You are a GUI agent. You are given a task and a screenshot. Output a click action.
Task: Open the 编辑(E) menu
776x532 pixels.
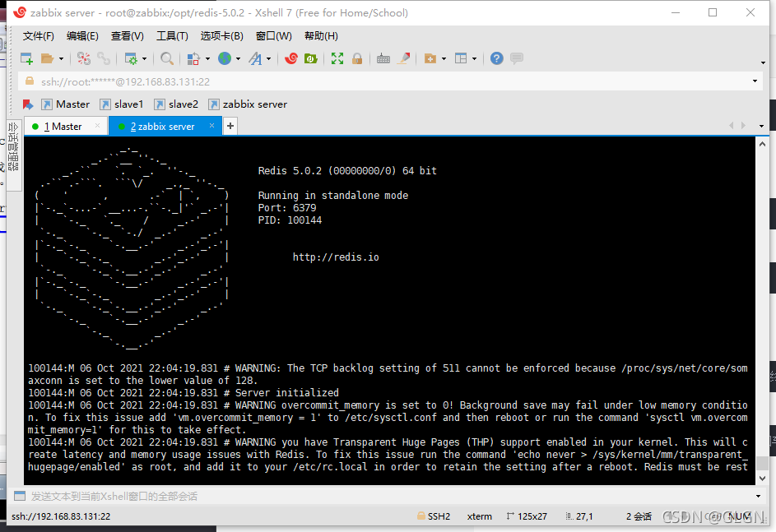click(82, 36)
